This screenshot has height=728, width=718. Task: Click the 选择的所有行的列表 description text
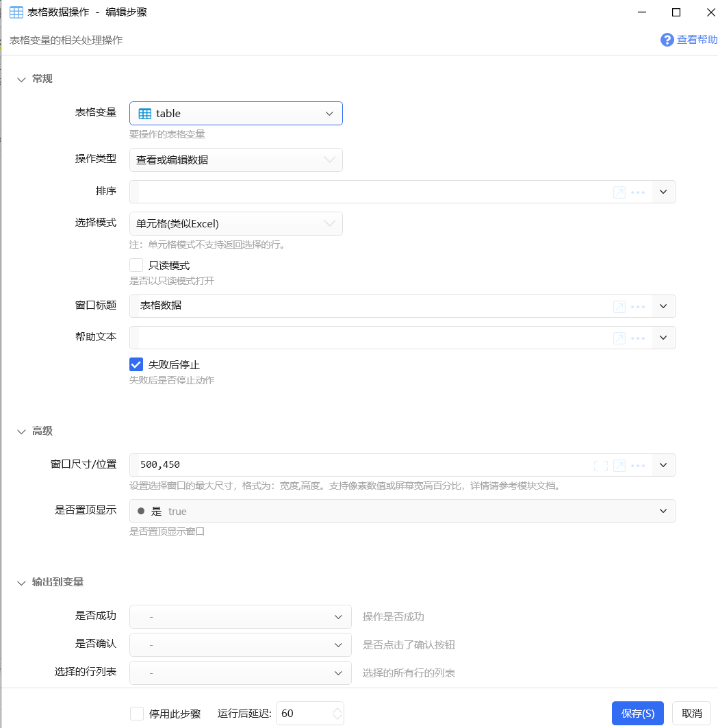coord(409,673)
